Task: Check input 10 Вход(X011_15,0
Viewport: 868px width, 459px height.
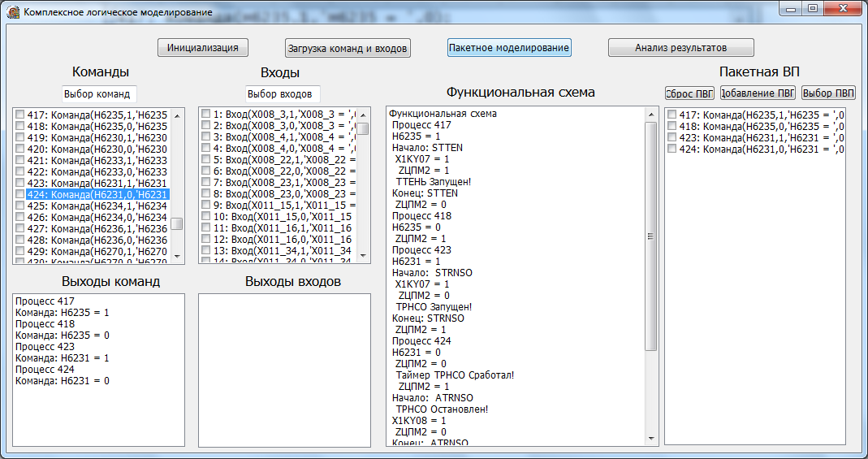Action: click(x=206, y=216)
